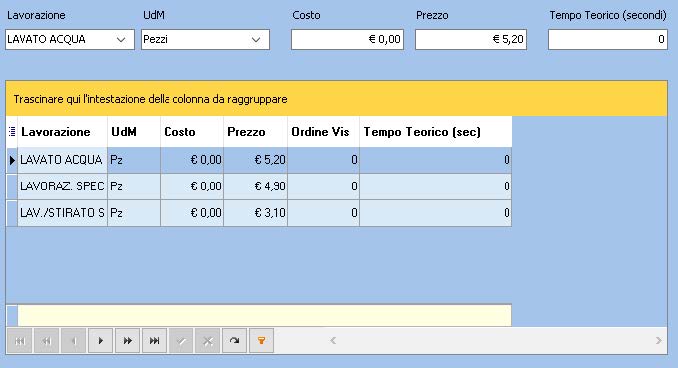Click the Costo input field
This screenshot has width=678, height=368.
coord(347,39)
